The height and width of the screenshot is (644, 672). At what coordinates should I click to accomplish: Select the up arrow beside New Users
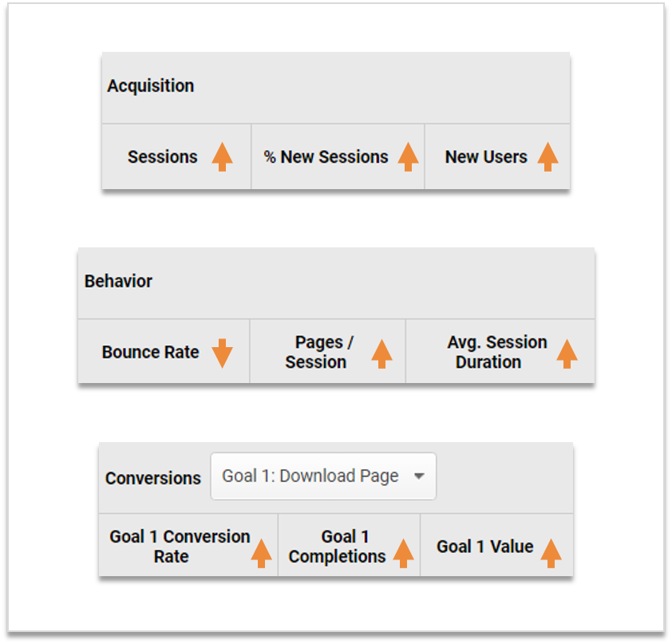pos(547,158)
